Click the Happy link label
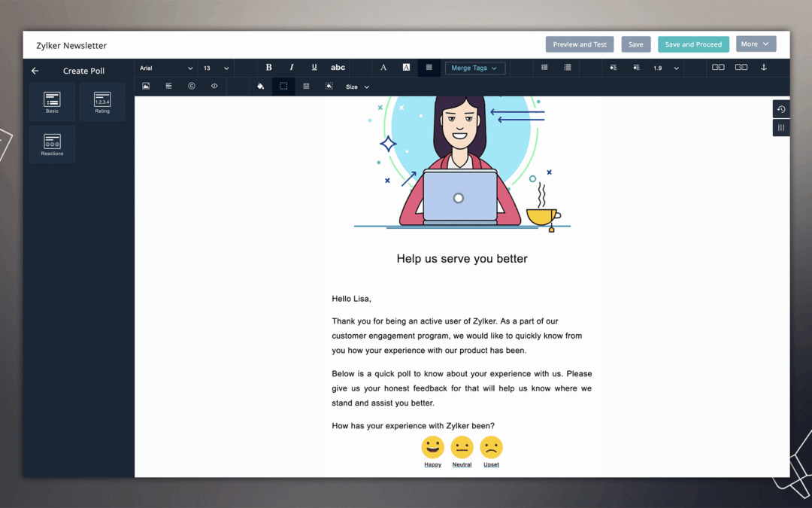Viewport: 812px width, 508px height. [x=433, y=464]
